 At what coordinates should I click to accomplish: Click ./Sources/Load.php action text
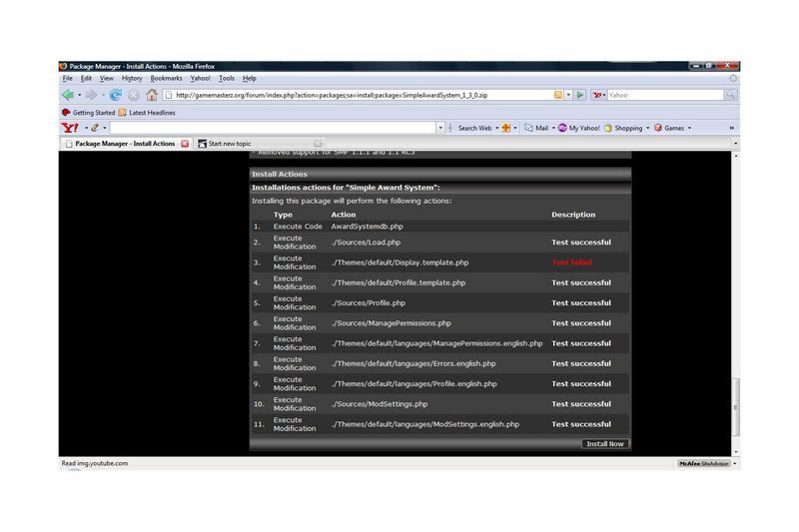tap(366, 243)
